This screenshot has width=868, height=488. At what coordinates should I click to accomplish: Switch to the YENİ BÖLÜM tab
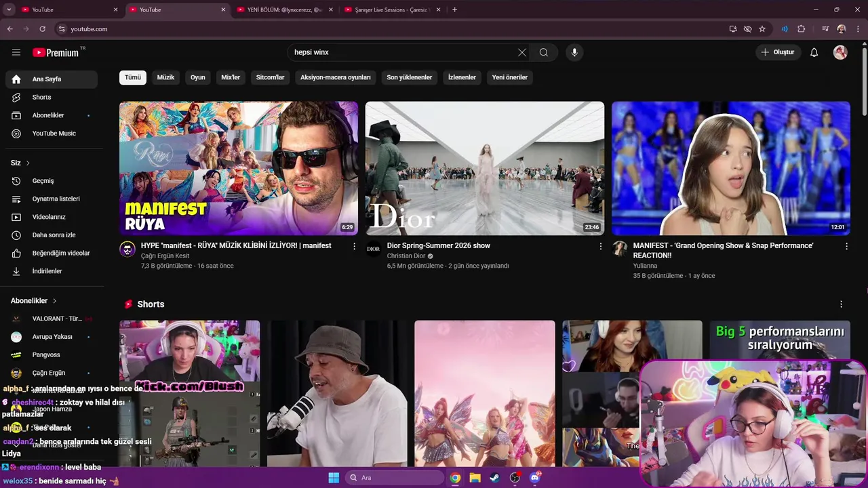[x=284, y=9]
